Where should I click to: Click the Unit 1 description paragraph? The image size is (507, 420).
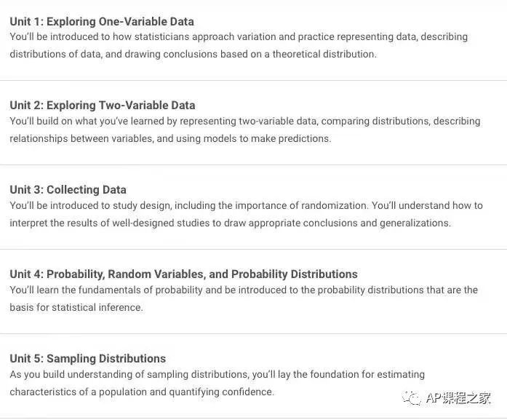click(239, 45)
